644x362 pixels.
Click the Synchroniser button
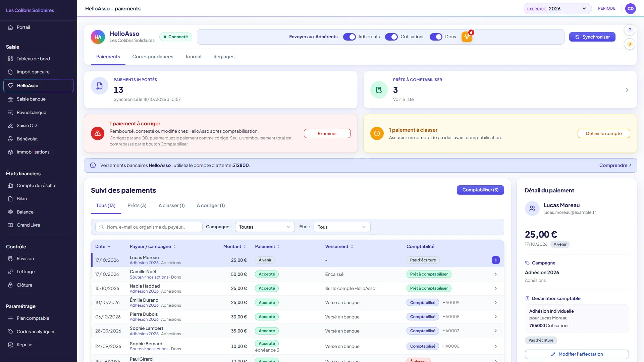[592, 37]
